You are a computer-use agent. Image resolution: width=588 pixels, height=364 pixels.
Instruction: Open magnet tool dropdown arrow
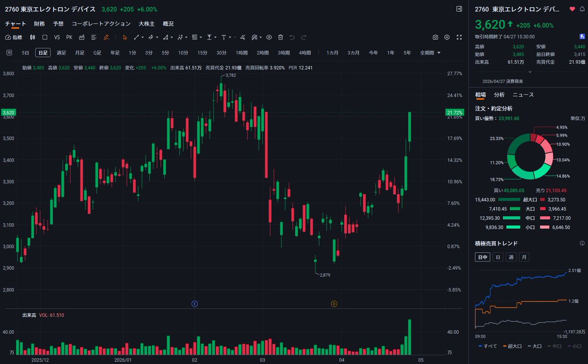pos(260,37)
